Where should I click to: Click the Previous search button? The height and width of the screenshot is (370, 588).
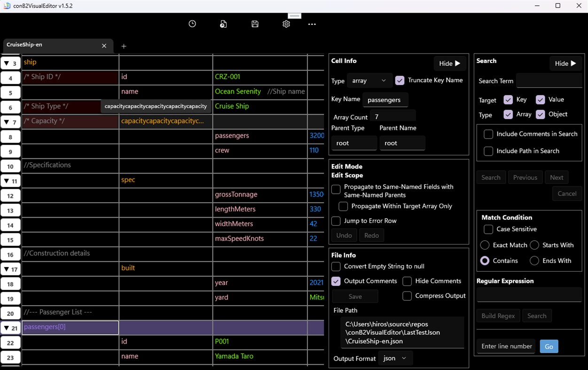tap(525, 178)
